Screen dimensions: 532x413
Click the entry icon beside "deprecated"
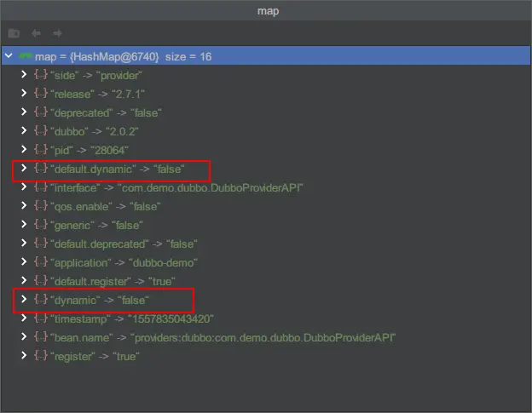pos(41,112)
